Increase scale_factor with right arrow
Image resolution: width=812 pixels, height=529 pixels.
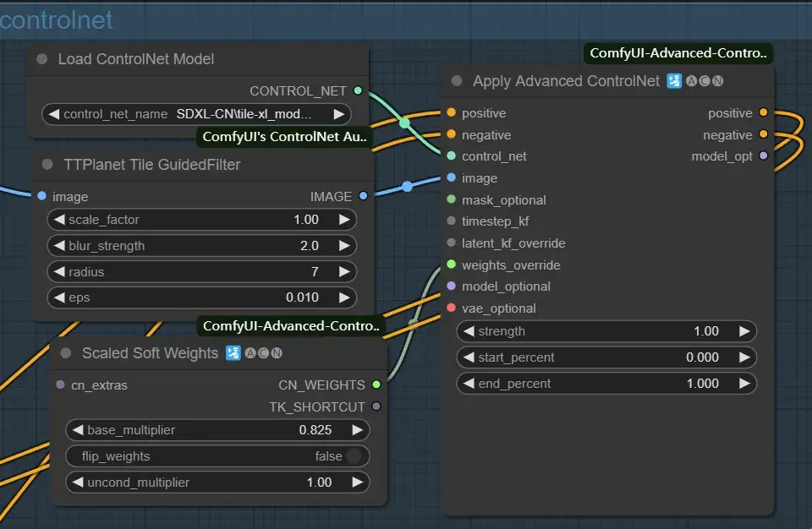(344, 220)
